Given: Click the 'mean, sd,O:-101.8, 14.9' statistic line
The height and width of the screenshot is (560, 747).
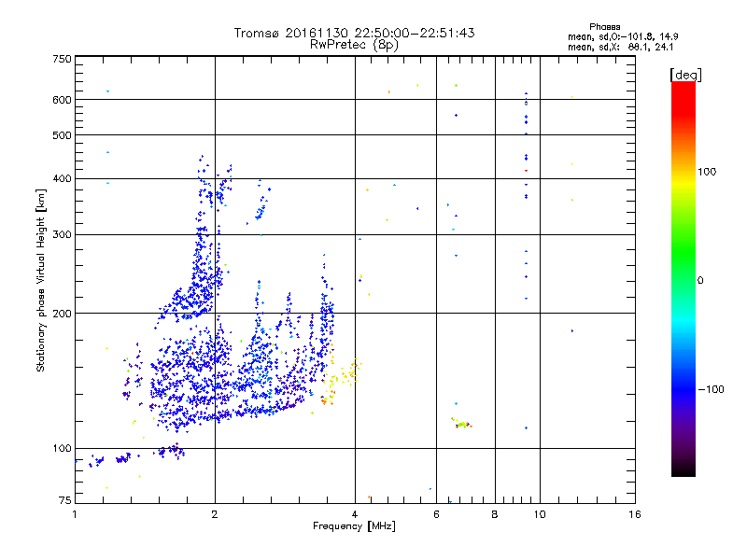Looking at the screenshot, I should (623, 36).
